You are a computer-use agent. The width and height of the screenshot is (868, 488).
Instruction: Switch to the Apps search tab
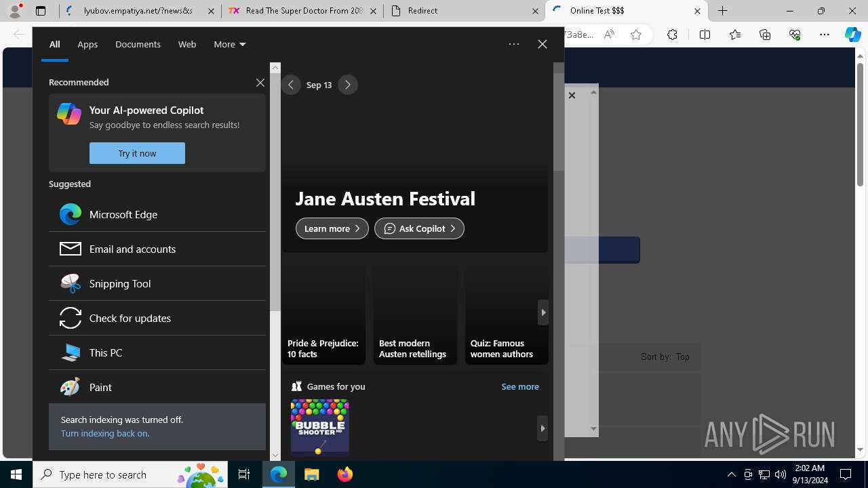coord(87,44)
